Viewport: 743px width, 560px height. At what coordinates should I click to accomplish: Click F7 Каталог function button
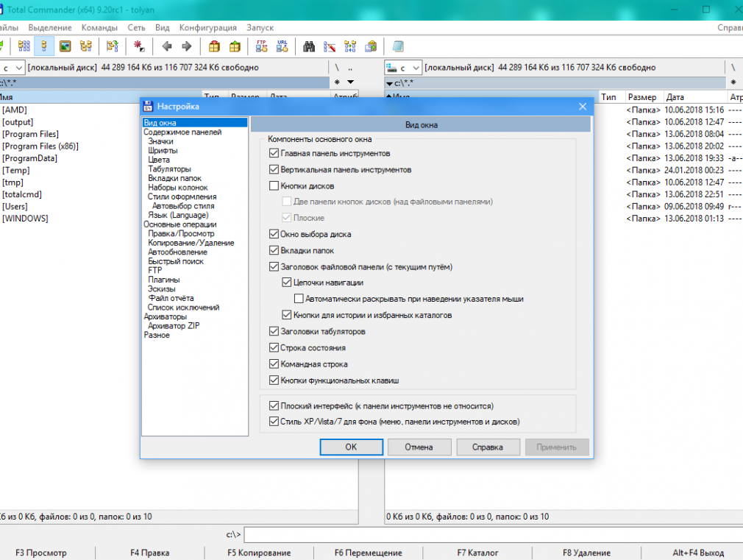pos(477,553)
